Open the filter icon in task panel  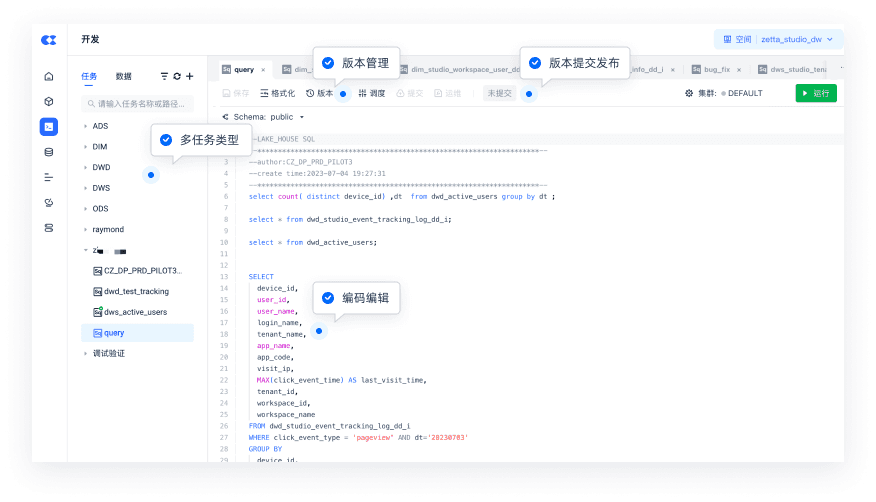[x=165, y=76]
